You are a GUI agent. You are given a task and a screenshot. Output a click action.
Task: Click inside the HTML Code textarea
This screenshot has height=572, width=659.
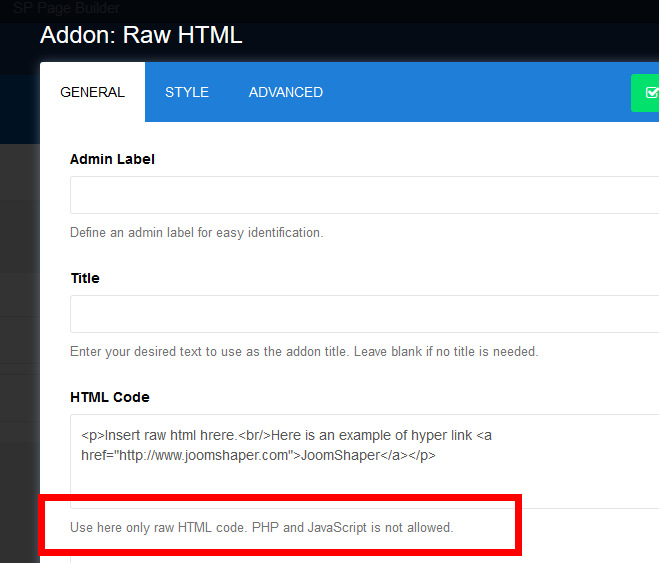coord(364,461)
